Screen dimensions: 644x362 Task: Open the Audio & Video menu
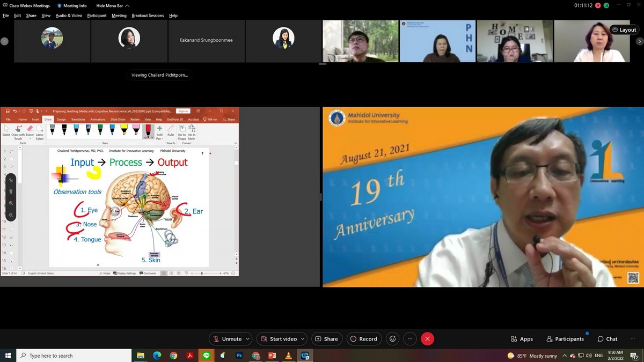pyautogui.click(x=69, y=16)
